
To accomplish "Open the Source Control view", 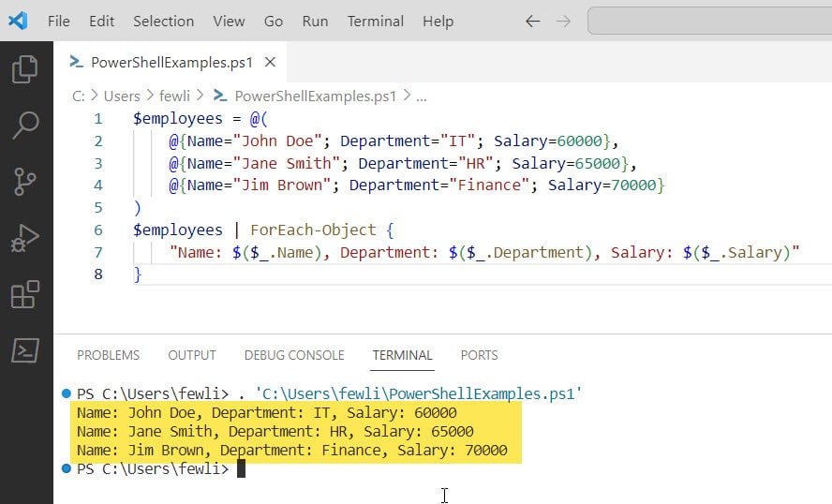I will 25,182.
